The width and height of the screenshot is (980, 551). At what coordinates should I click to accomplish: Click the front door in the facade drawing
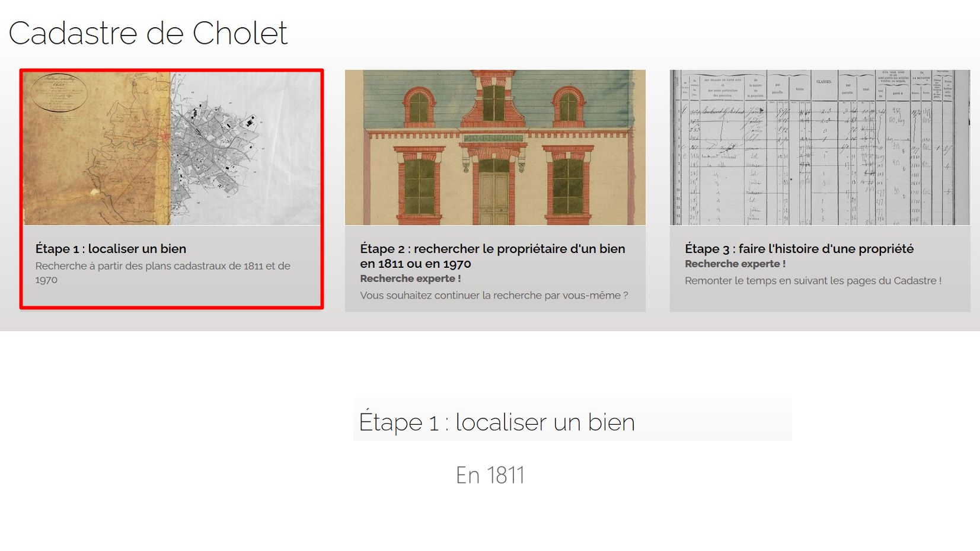[x=493, y=196]
